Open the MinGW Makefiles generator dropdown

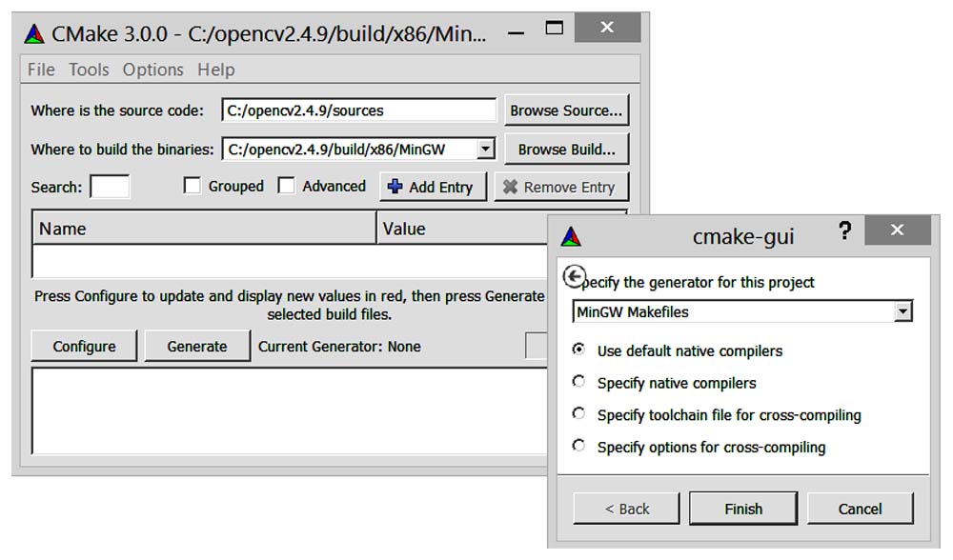coord(903,312)
